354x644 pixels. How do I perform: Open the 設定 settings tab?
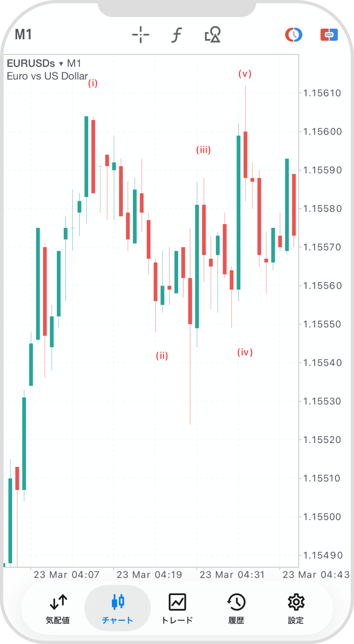(296, 608)
